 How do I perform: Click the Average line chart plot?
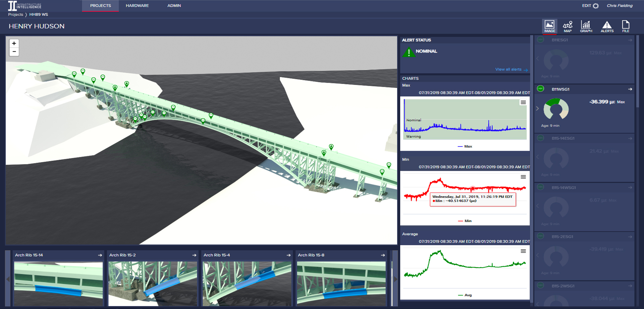point(465,269)
